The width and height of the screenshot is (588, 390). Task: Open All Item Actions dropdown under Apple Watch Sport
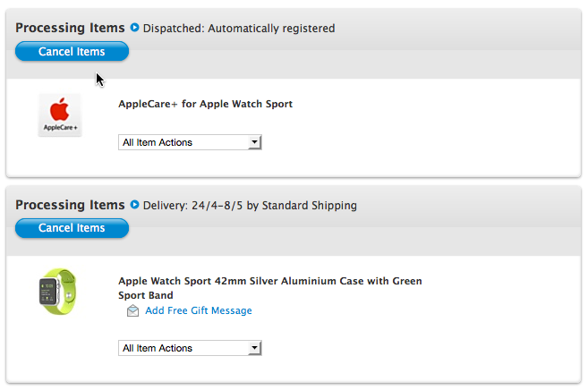[190, 348]
